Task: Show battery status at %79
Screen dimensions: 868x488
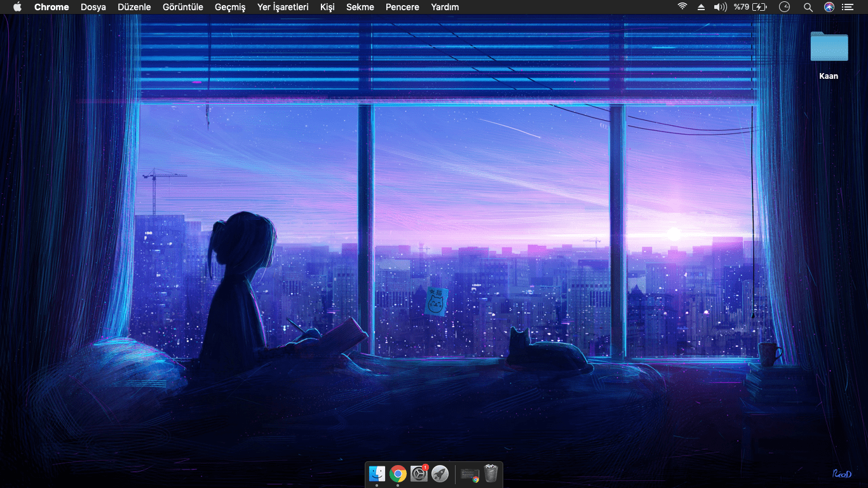Action: [750, 7]
